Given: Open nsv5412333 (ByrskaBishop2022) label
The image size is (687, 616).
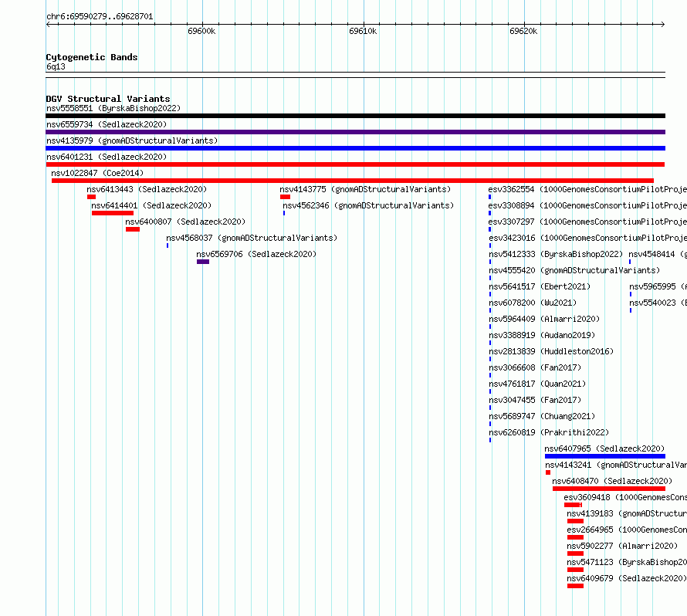Looking at the screenshot, I should click(x=556, y=254).
